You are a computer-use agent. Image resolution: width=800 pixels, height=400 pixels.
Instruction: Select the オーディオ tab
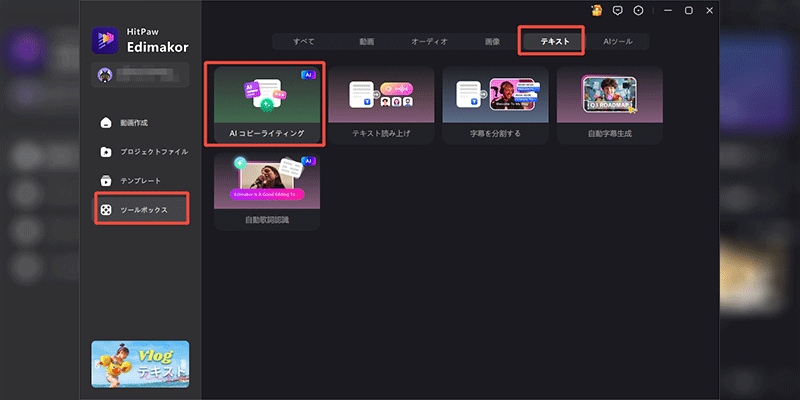429,42
